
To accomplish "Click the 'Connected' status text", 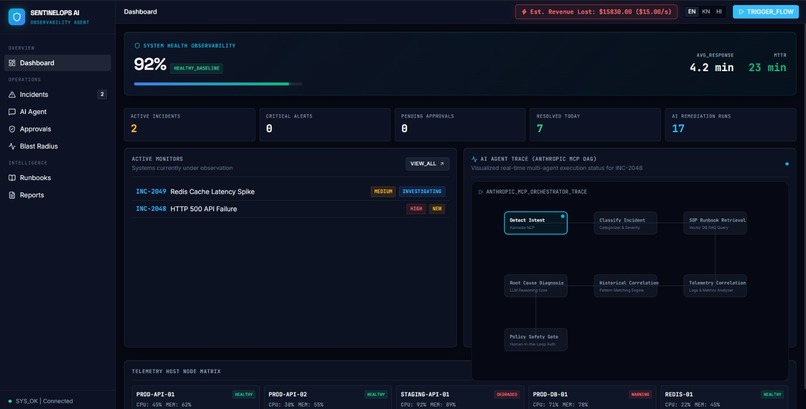I will [58, 401].
